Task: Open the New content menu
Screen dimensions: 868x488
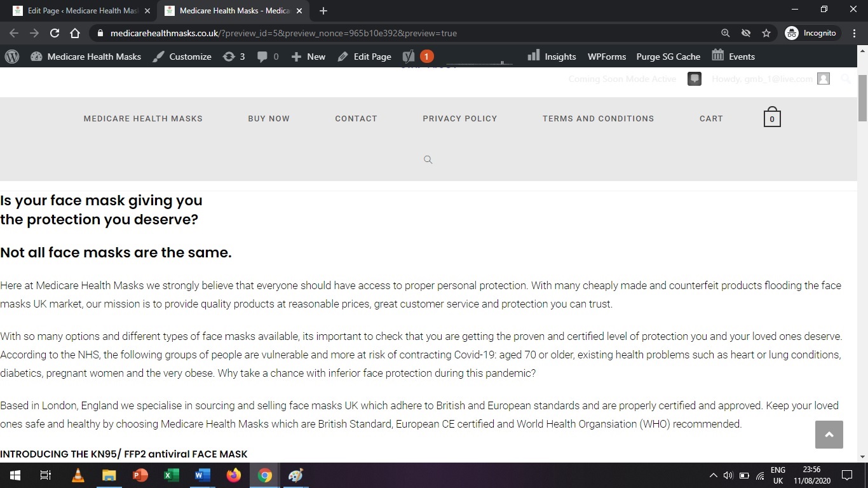Action: [x=308, y=57]
